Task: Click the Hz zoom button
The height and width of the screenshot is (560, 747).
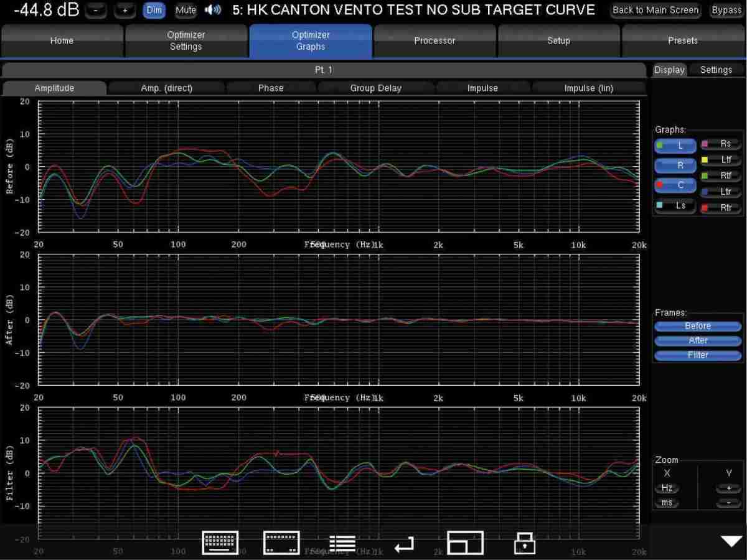Action: coord(667,488)
